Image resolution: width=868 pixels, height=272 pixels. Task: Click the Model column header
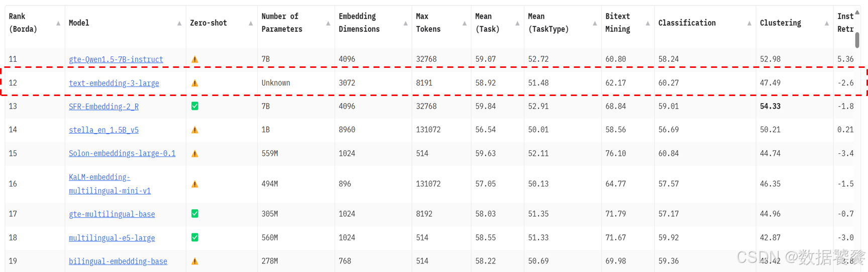(79, 23)
